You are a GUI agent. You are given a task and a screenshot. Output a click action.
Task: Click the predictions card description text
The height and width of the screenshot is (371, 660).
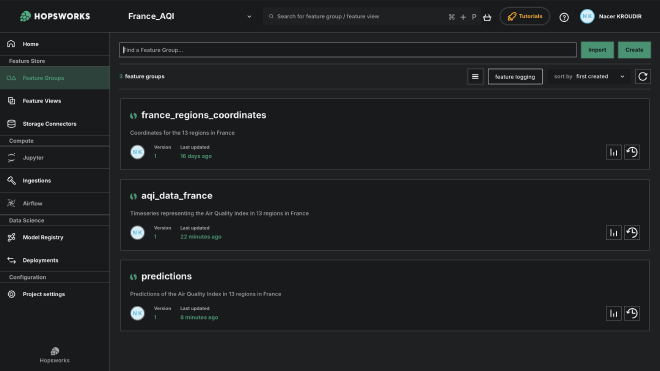[x=205, y=294]
